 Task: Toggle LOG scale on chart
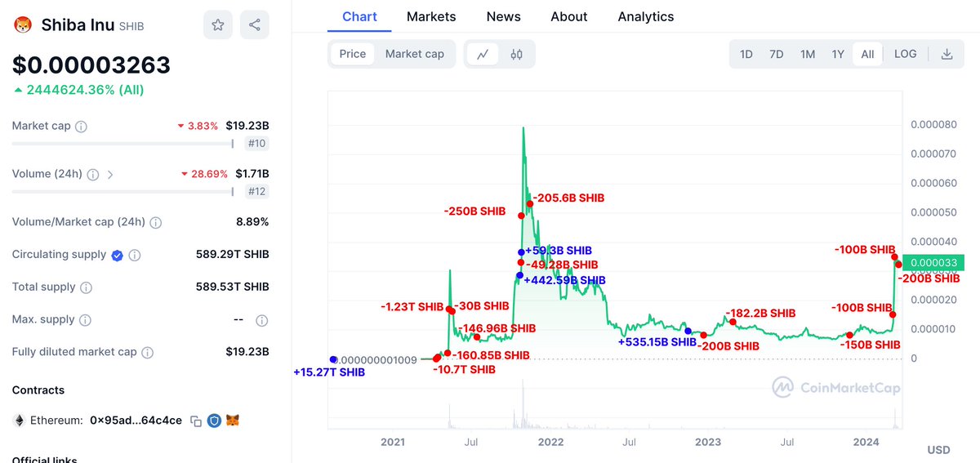click(905, 54)
